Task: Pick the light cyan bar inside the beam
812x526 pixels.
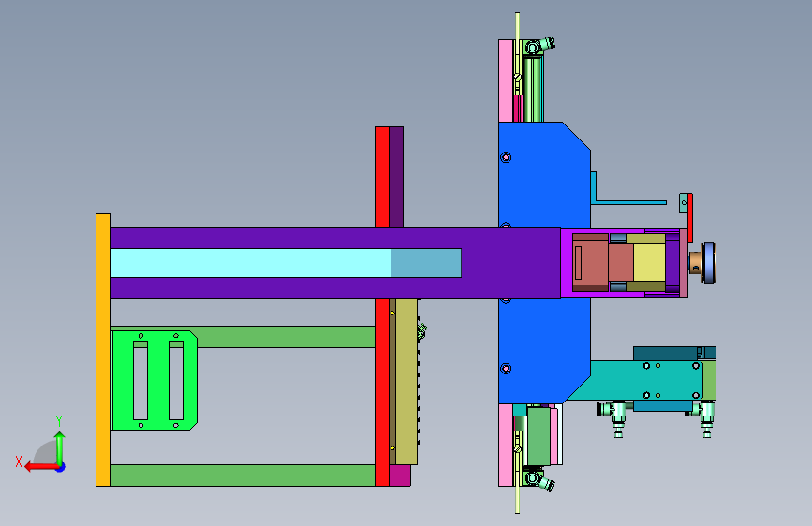Action: point(251,263)
